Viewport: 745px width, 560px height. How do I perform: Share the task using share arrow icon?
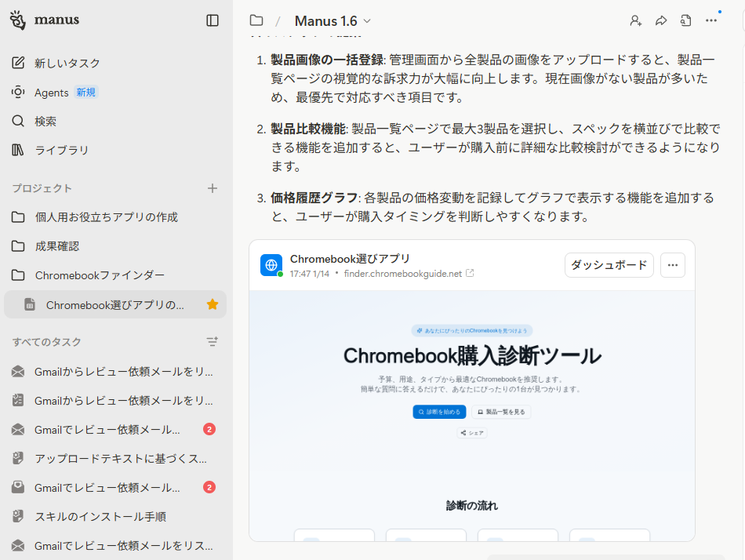click(661, 20)
